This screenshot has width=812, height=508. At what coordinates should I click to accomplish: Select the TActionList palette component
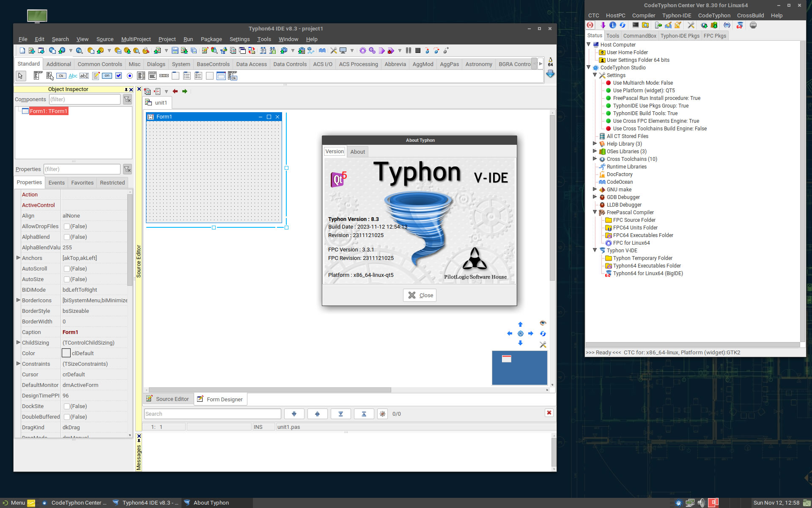click(x=233, y=76)
